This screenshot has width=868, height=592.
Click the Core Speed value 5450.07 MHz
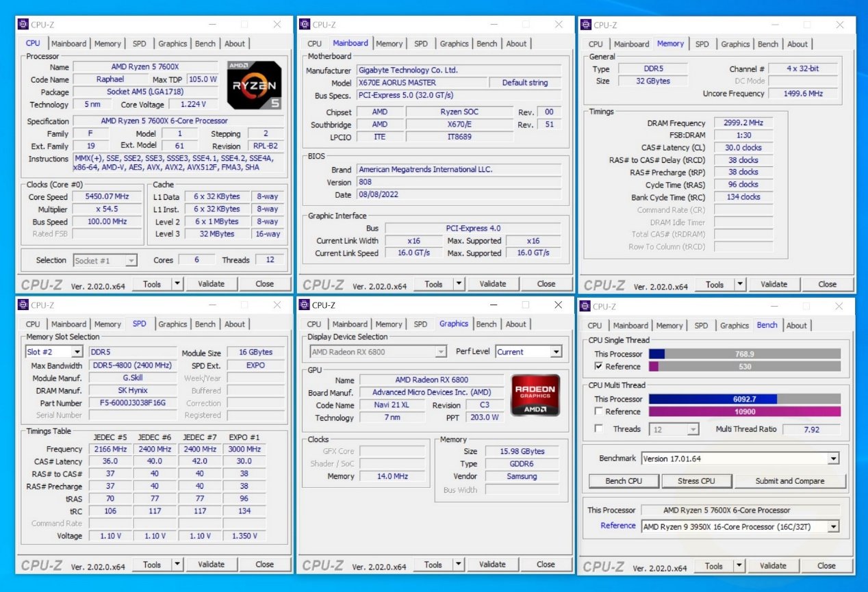[x=107, y=196]
